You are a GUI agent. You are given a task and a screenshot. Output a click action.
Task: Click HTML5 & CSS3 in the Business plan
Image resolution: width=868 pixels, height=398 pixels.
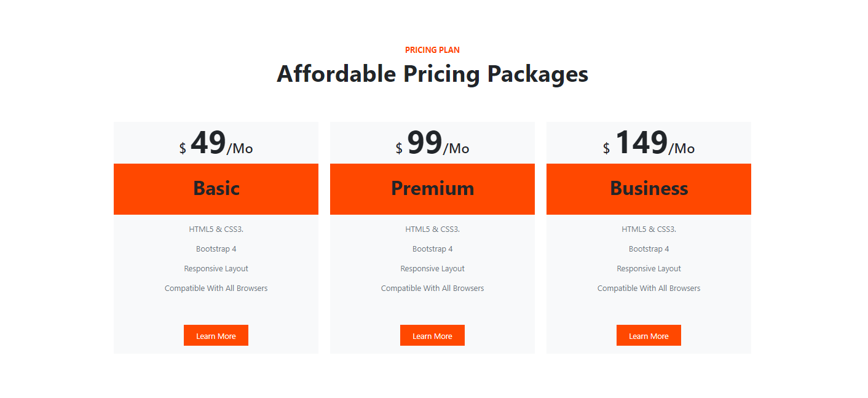pyautogui.click(x=649, y=229)
